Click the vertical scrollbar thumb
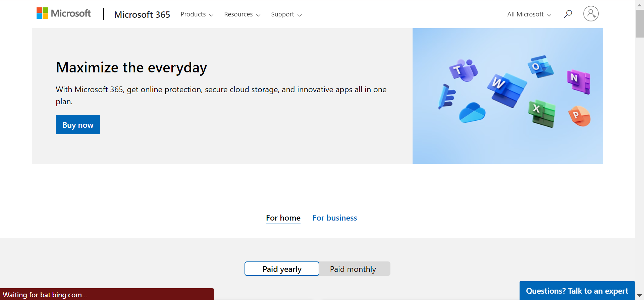 click(639, 23)
